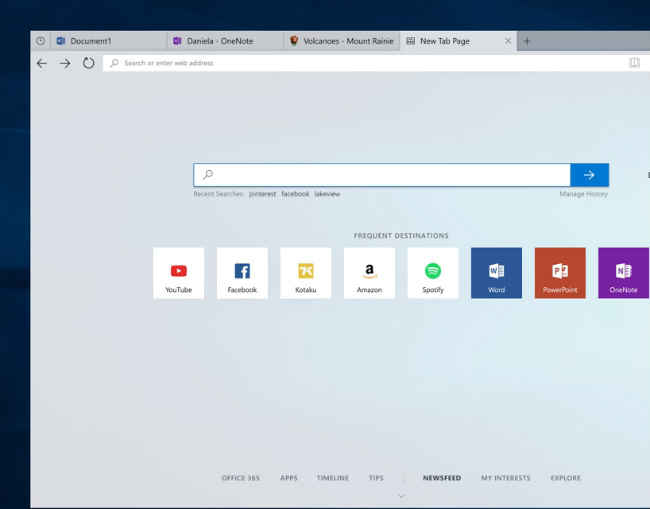Go back with the back arrow

point(41,63)
